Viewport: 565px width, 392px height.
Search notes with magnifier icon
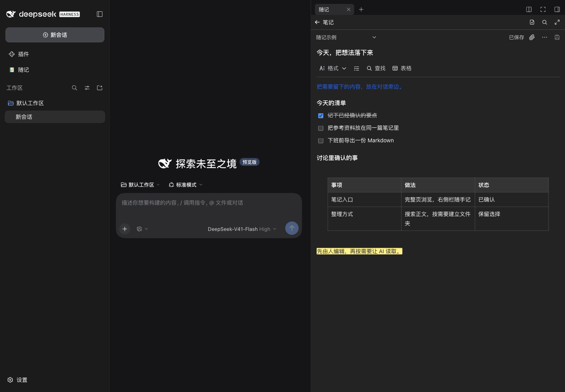[545, 22]
